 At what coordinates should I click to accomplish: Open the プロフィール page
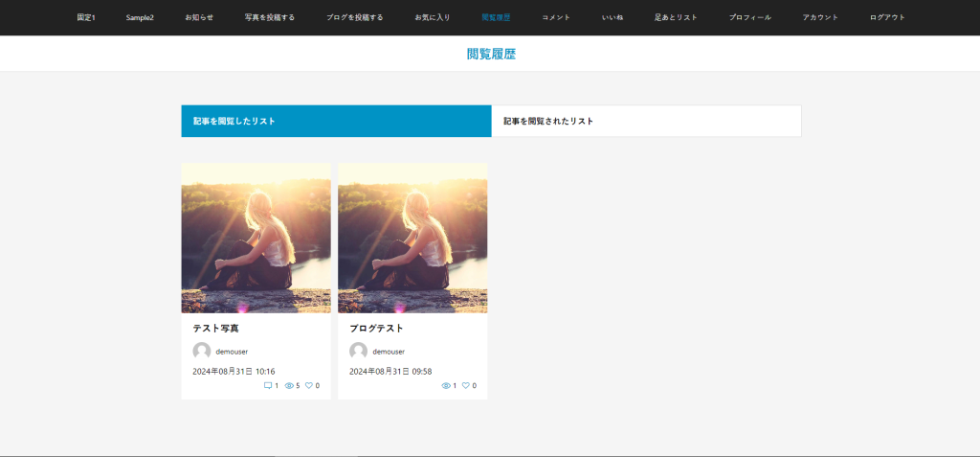click(749, 17)
